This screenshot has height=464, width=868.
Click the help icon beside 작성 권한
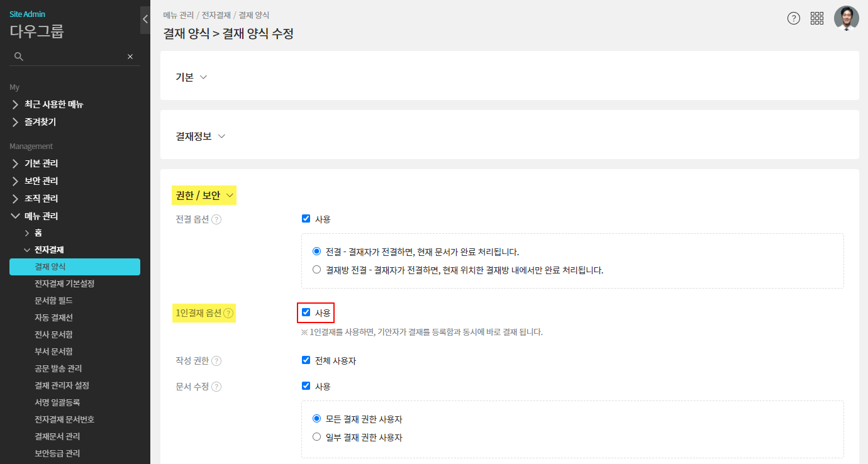(x=216, y=361)
